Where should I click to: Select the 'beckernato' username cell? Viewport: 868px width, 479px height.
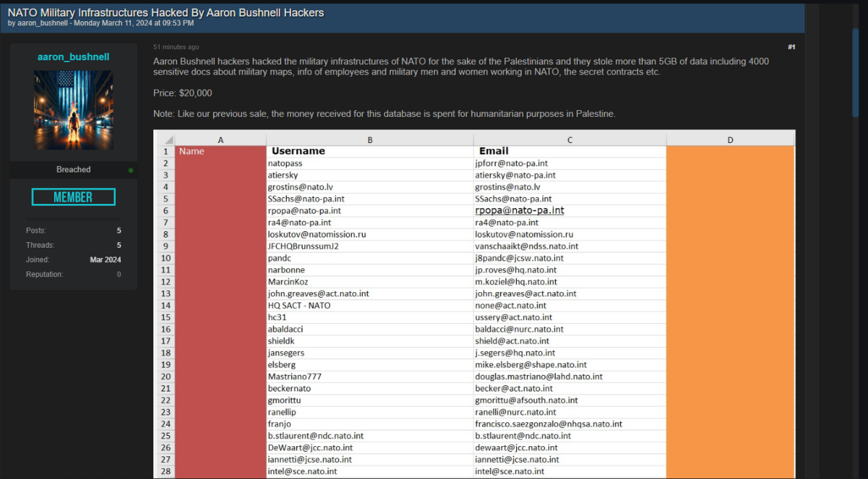pyautogui.click(x=370, y=389)
